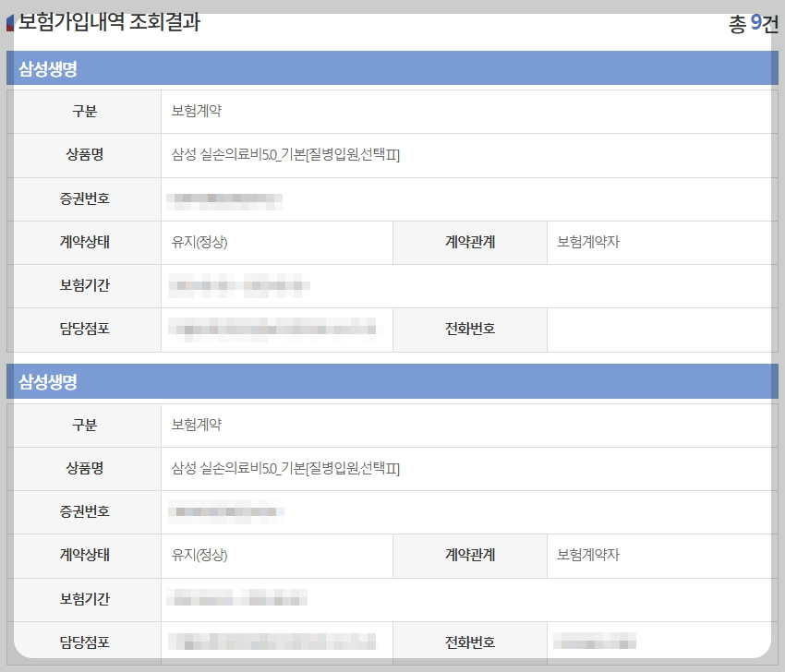The image size is (785, 672).
Task: Click 담당점포 label in second 삼성생명 table
Action: click(x=85, y=642)
